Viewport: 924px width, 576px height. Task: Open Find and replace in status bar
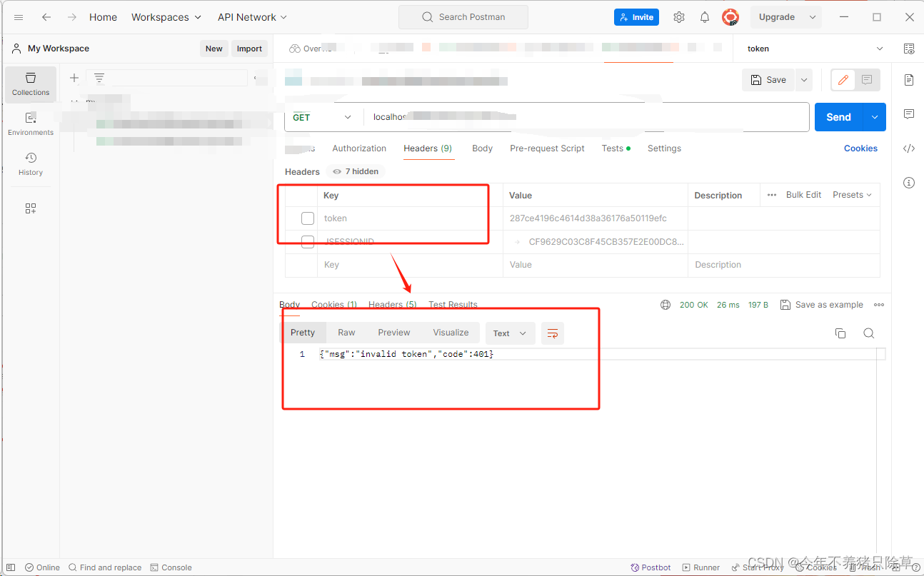[105, 567]
